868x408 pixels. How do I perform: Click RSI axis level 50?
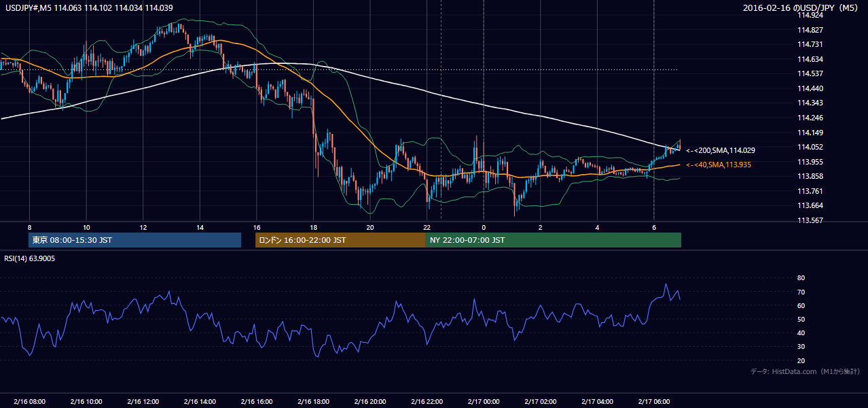tap(801, 319)
